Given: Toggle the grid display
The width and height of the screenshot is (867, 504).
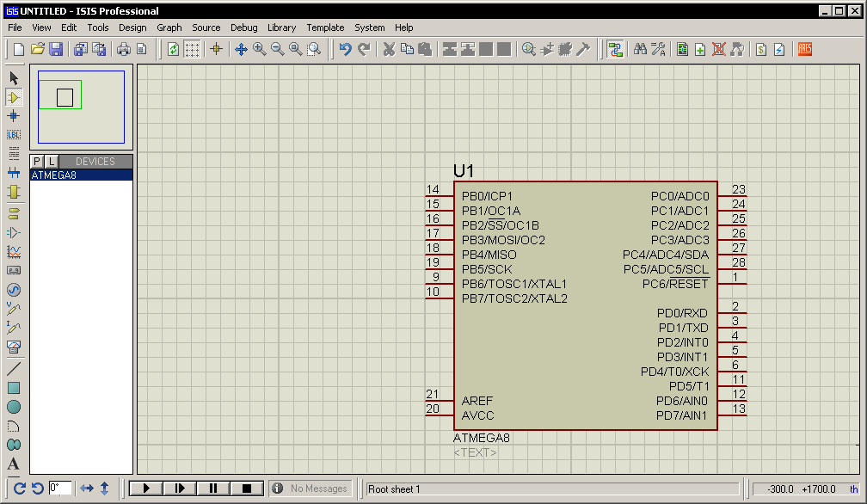Looking at the screenshot, I should (x=192, y=49).
